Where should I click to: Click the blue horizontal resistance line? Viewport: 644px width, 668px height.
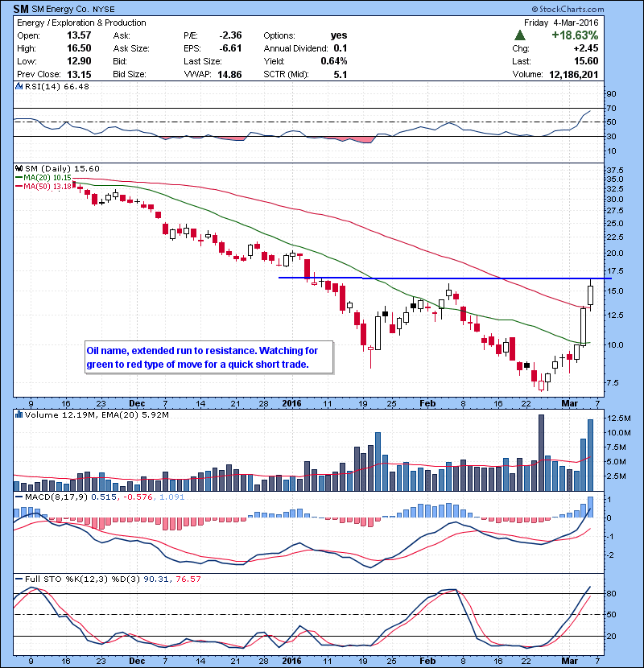(x=444, y=278)
